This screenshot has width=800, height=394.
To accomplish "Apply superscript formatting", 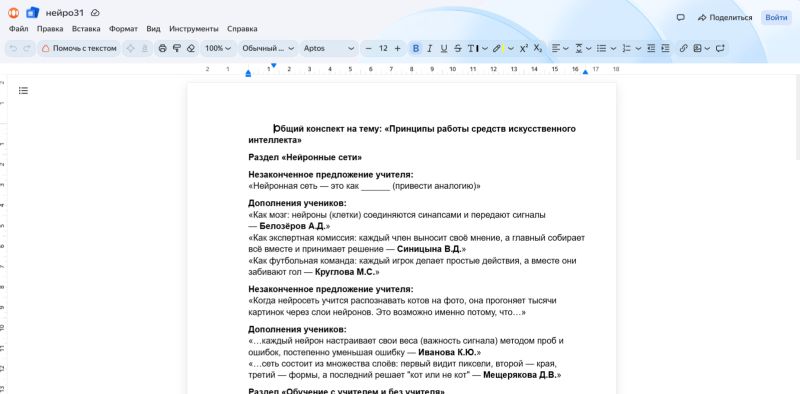I will tap(524, 48).
